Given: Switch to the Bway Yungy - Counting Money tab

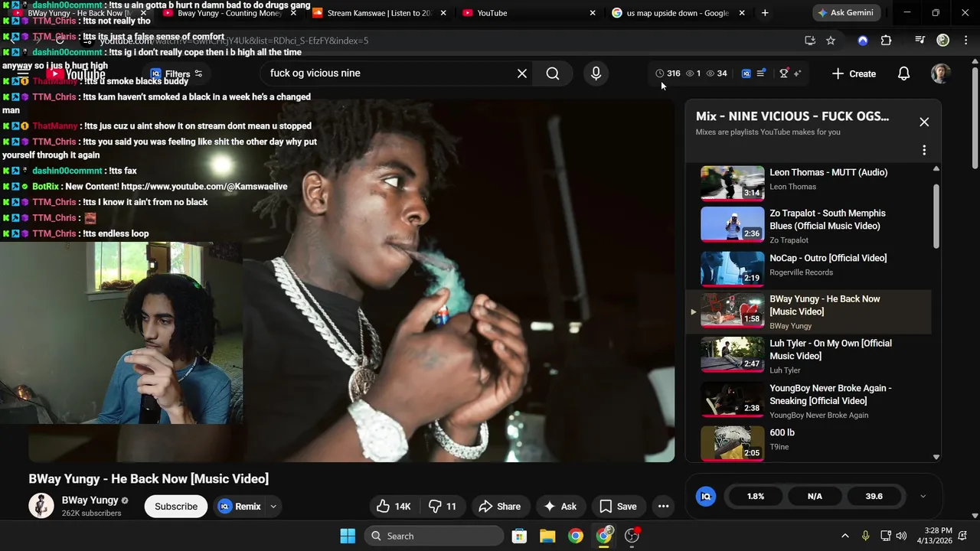Looking at the screenshot, I should pos(230,13).
